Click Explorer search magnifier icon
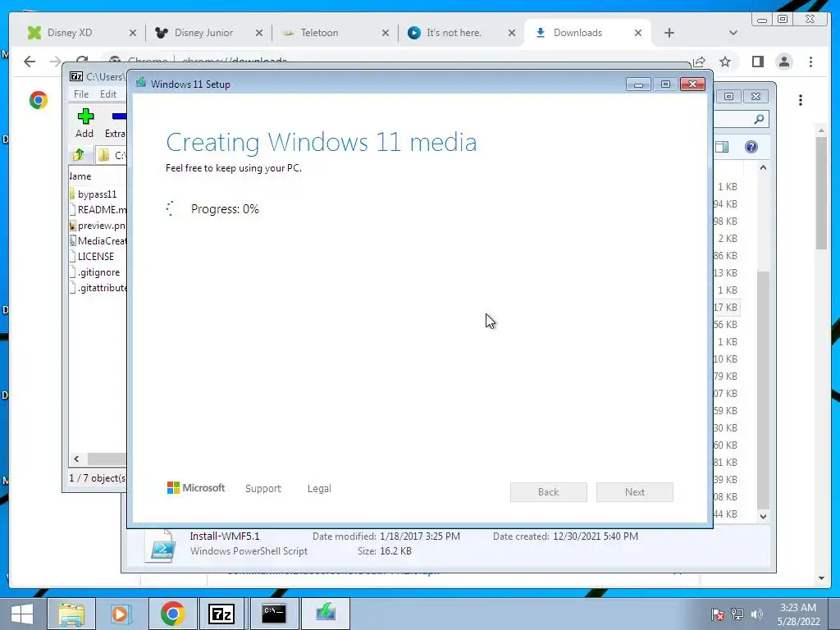 [759, 119]
